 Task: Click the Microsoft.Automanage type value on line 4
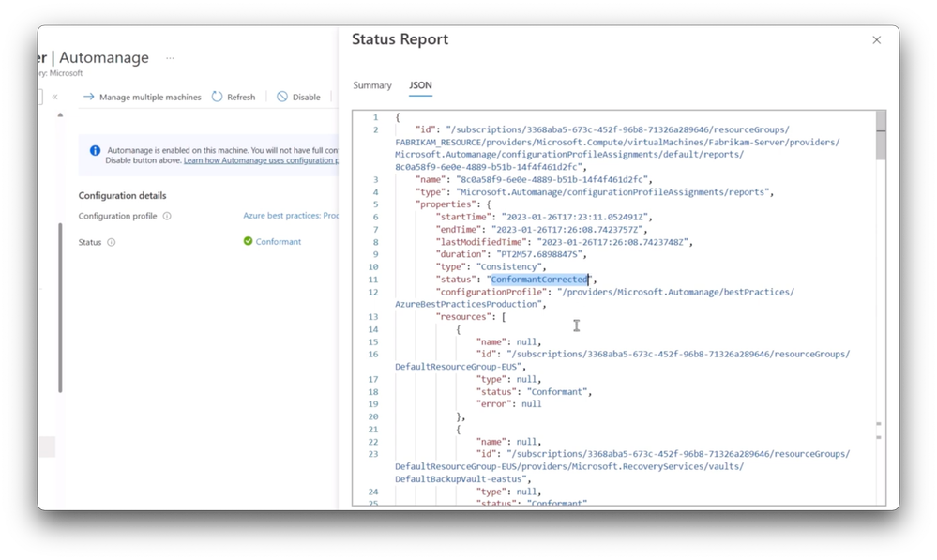(x=613, y=192)
